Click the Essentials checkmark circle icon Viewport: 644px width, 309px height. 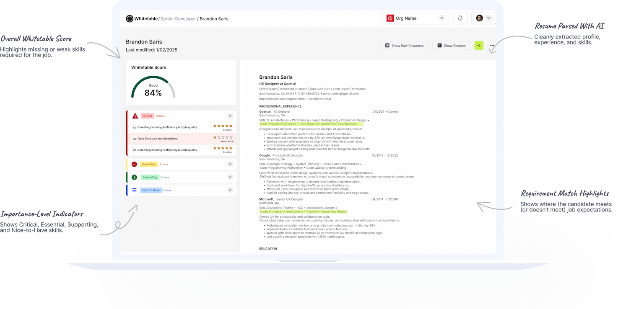coord(134,164)
